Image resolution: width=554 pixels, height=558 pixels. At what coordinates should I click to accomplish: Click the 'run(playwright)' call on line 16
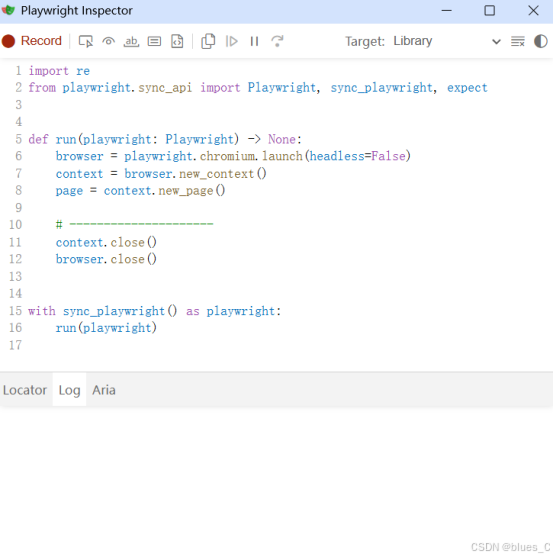106,328
